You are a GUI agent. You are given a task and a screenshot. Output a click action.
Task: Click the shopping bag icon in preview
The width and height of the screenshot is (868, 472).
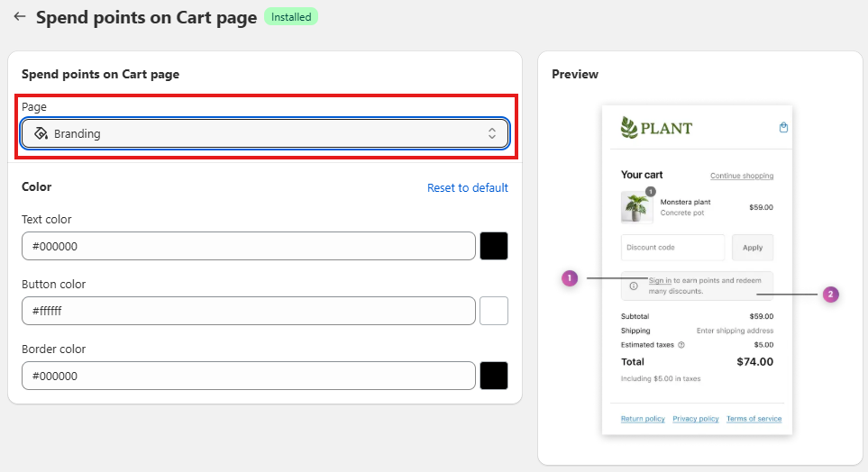point(783,128)
